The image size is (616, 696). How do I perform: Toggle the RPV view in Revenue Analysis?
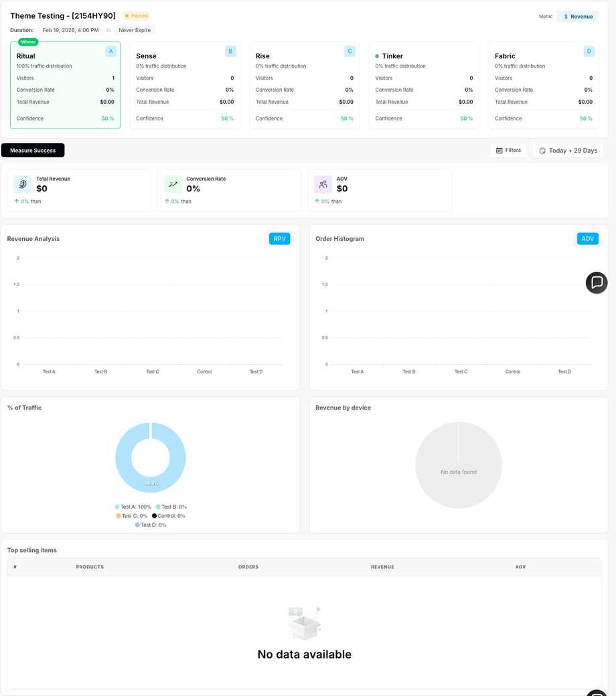click(x=279, y=239)
